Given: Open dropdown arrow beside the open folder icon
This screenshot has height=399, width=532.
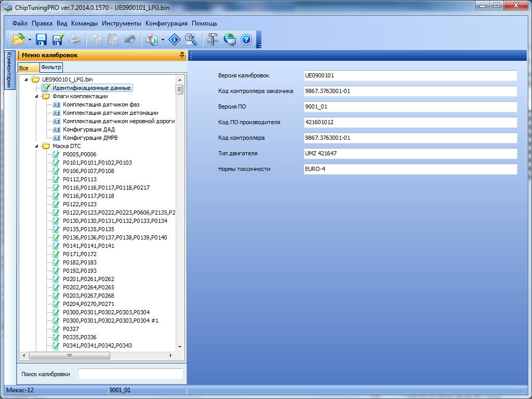Looking at the screenshot, I should click(30, 39).
